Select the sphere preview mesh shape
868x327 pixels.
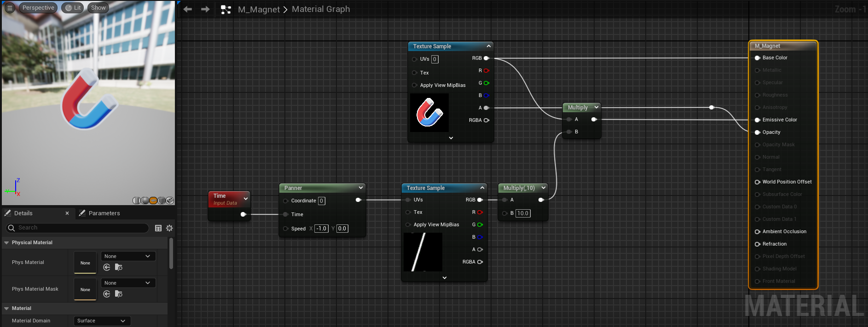[145, 201]
